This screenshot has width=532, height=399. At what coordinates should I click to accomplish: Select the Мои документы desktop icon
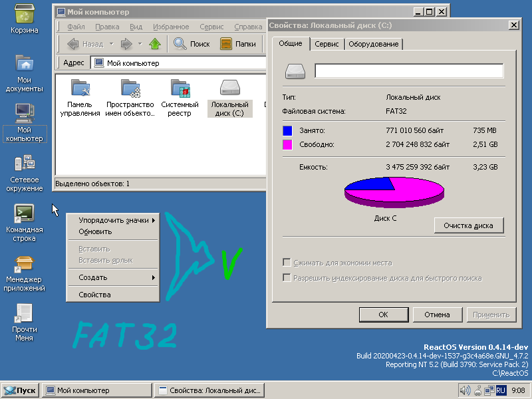point(24,73)
